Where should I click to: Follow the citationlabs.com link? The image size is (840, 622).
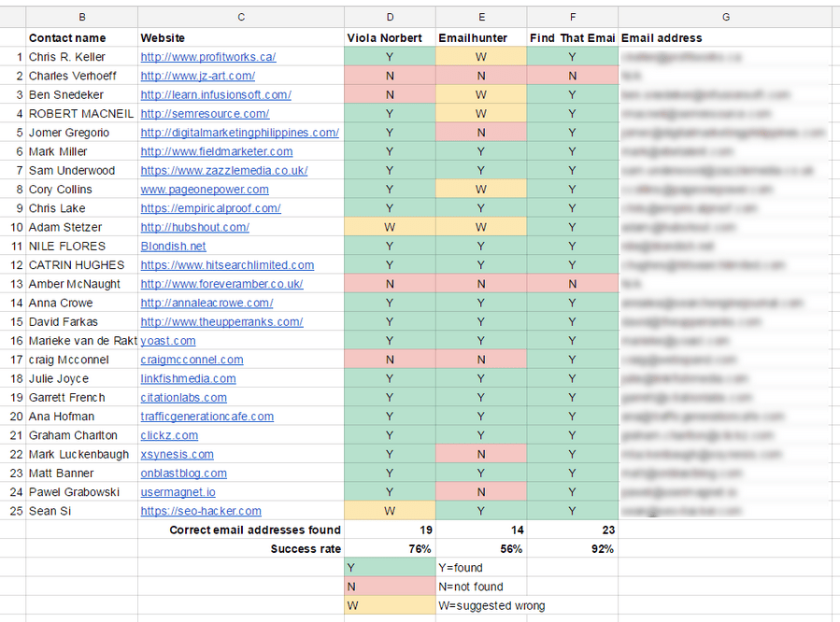[184, 398]
